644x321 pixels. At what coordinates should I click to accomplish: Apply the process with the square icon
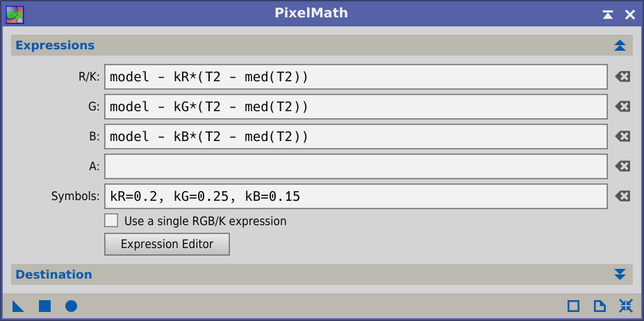point(44,306)
